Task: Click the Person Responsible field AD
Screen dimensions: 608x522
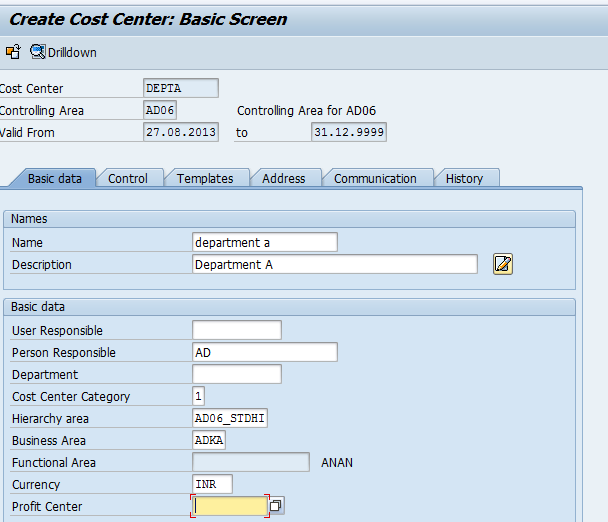Action: 265,352
